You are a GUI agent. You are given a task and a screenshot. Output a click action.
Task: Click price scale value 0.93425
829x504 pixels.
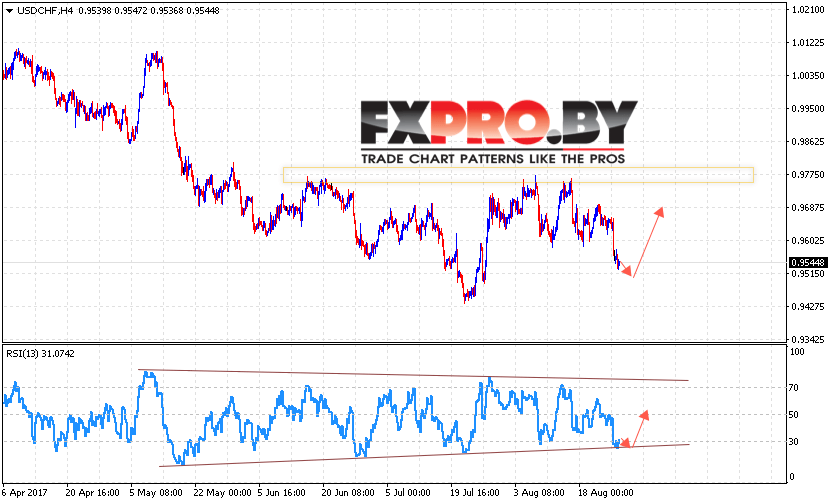(808, 340)
